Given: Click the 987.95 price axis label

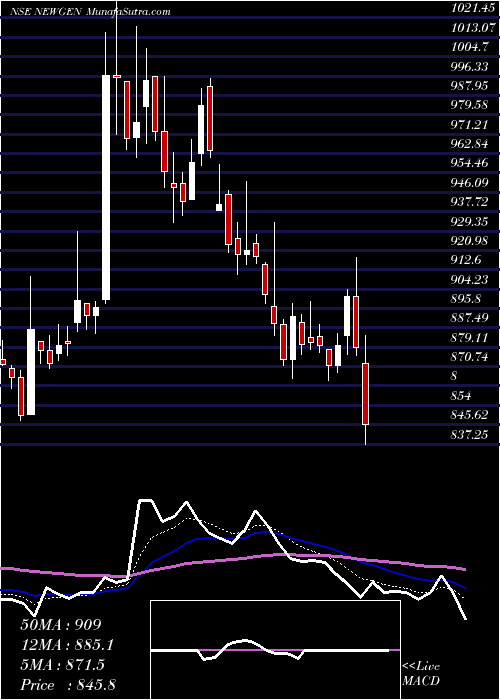Looking at the screenshot, I should pyautogui.click(x=470, y=85).
